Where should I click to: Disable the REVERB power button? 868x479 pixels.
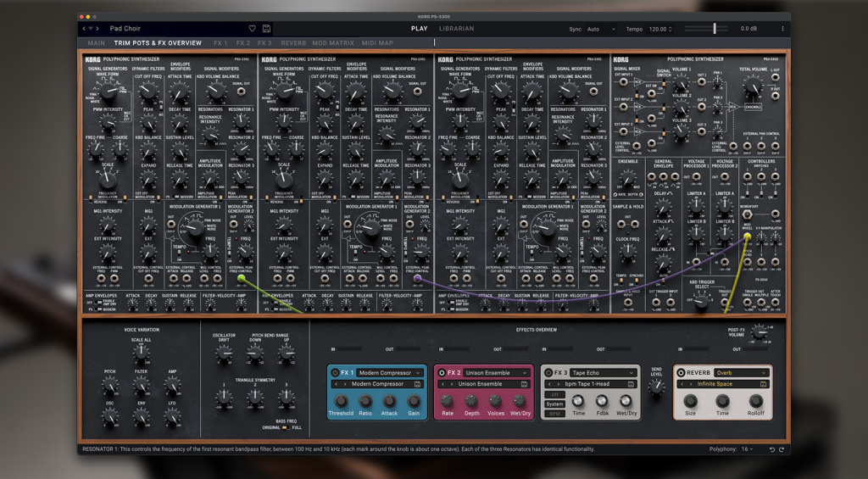click(681, 373)
